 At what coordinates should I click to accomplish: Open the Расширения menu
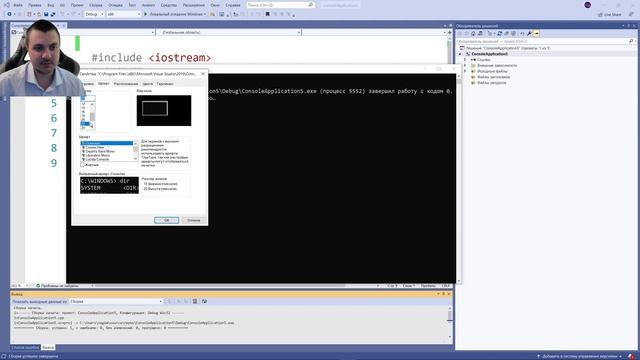point(193,5)
